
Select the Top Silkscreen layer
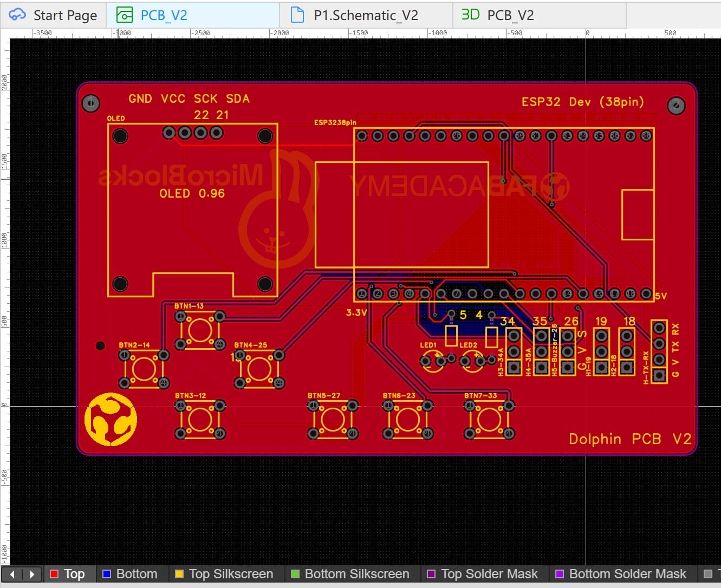[224, 574]
